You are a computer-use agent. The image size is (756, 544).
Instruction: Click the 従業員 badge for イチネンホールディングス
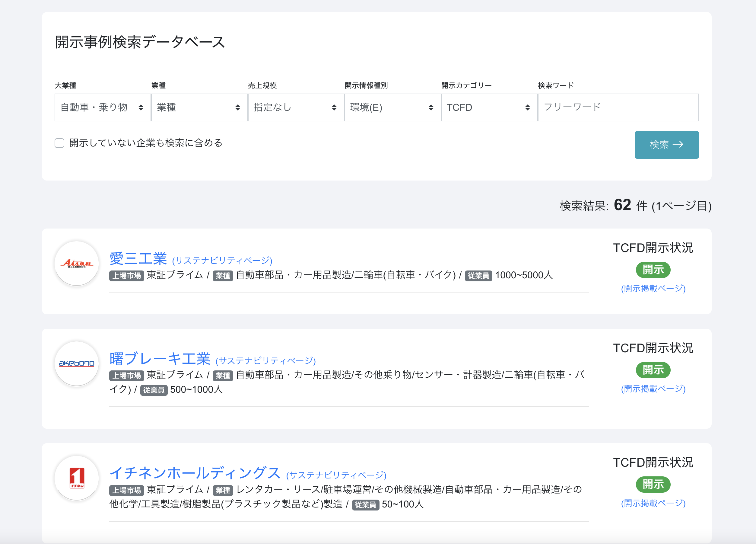[365, 505]
